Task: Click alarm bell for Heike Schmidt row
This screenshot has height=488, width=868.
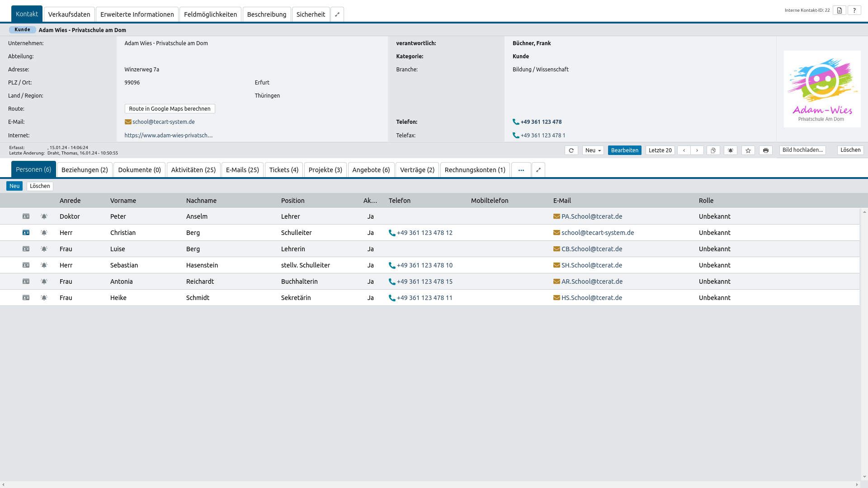Action: [x=44, y=298]
